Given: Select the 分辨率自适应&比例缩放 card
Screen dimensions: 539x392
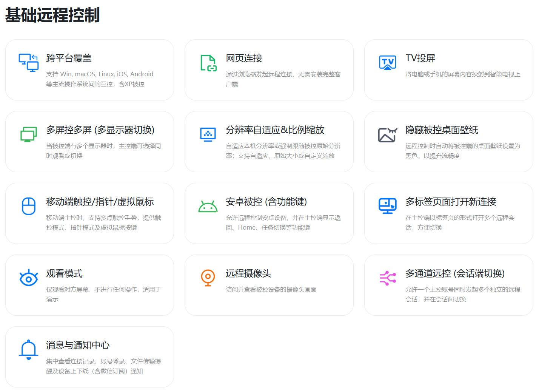Looking at the screenshot, I should 269,142.
